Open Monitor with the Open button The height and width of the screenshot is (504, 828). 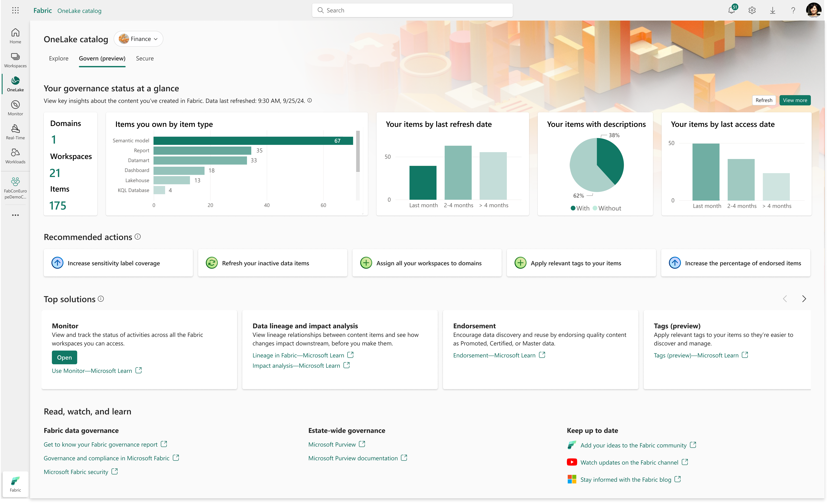[64, 358]
